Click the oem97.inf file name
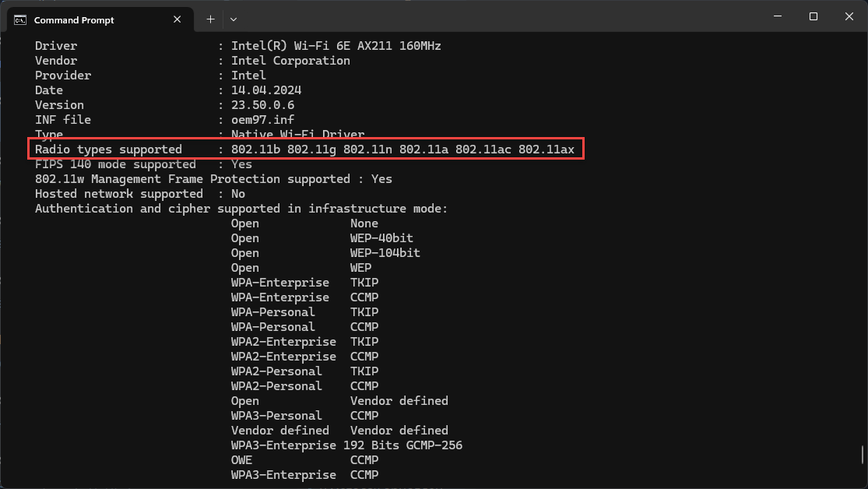This screenshot has height=489, width=868. [262, 120]
